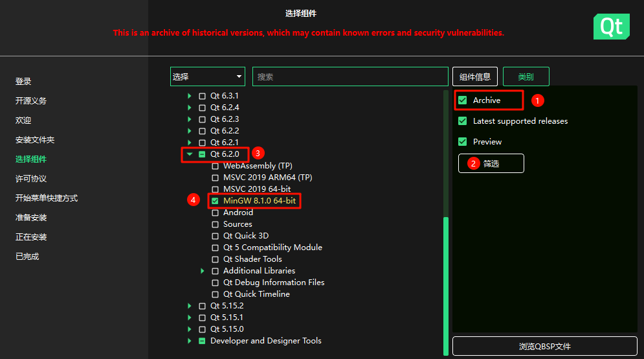Check the Sources checkbox

pyautogui.click(x=215, y=224)
